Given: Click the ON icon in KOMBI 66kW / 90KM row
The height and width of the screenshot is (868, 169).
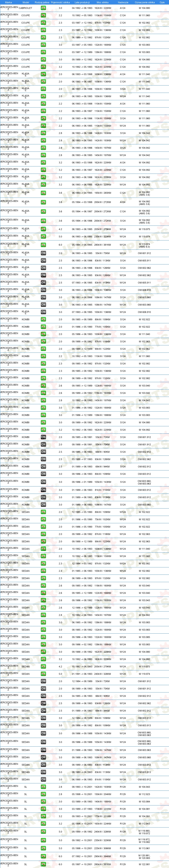Looking at the screenshot, I should (43, 452).
